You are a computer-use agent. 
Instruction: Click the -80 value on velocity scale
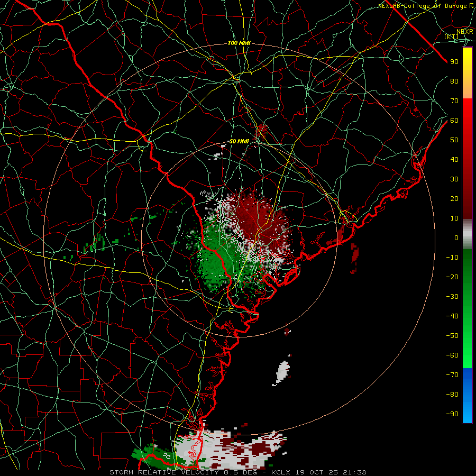(x=452, y=395)
